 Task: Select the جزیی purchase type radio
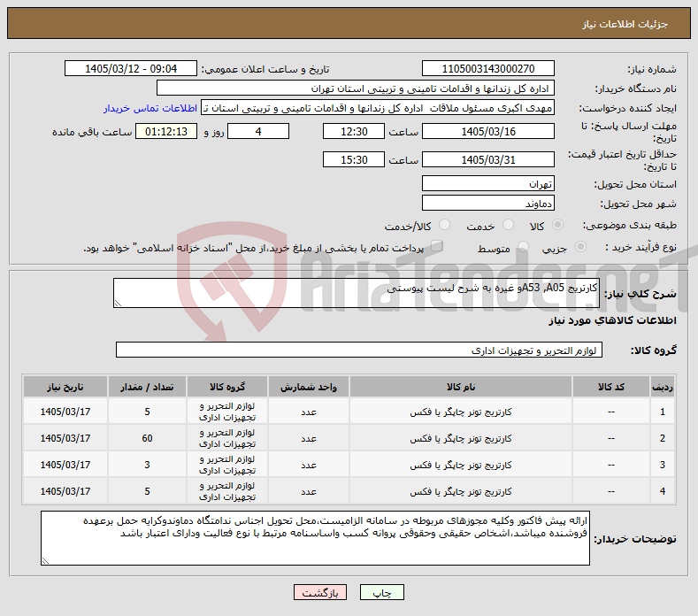click(x=580, y=247)
